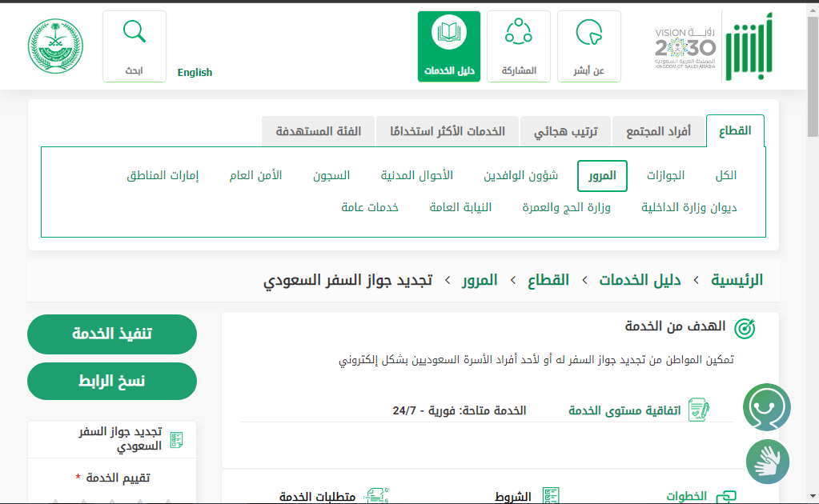Select the الفئة المستهدفة tab
The image size is (819, 504).
tap(319, 131)
